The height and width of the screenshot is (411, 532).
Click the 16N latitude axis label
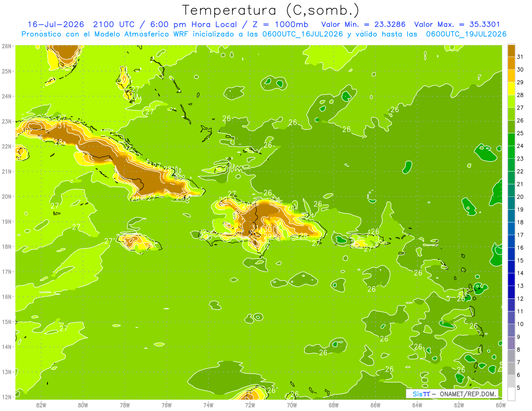click(7, 297)
